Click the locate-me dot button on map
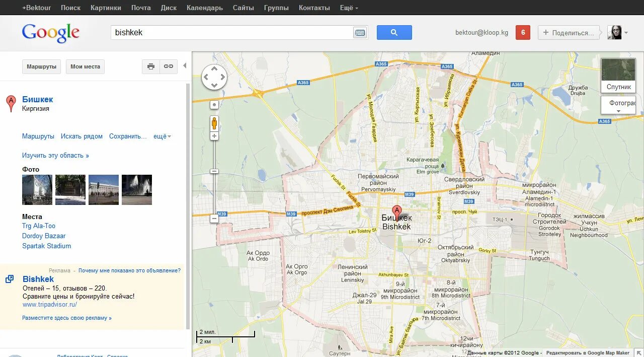This screenshot has height=357, width=644. pyautogui.click(x=214, y=105)
